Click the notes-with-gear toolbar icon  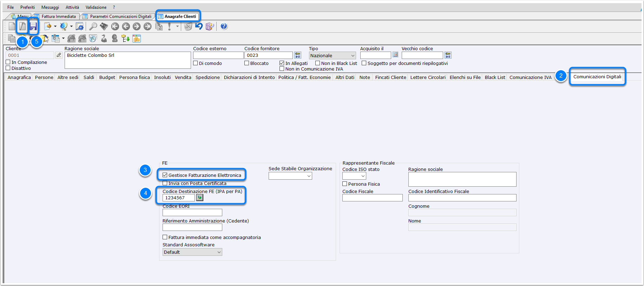48,26
